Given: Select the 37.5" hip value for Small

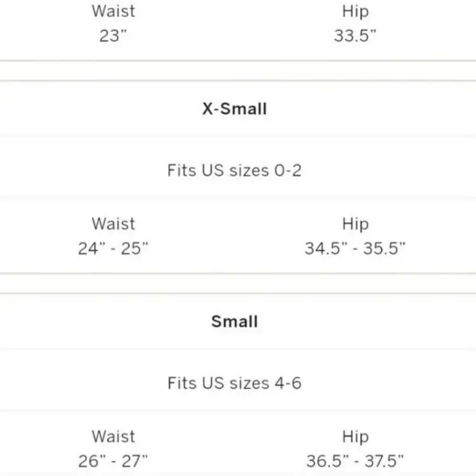Looking at the screenshot, I should pos(384,461).
